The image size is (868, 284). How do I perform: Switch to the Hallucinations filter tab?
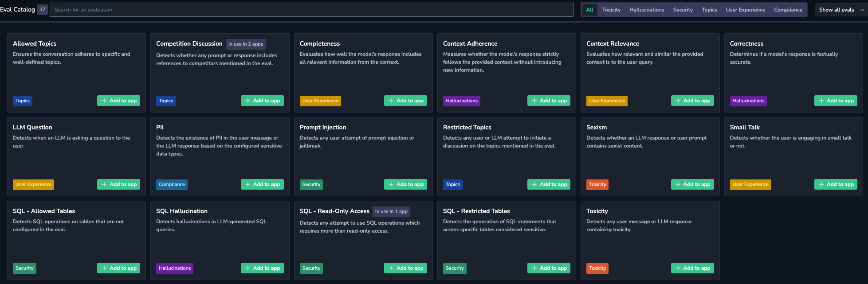647,10
